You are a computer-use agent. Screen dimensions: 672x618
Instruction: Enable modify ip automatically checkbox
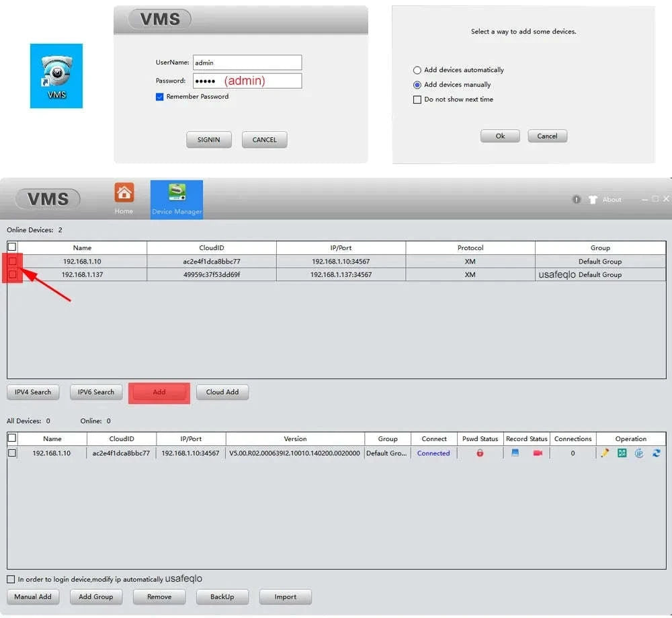point(11,580)
